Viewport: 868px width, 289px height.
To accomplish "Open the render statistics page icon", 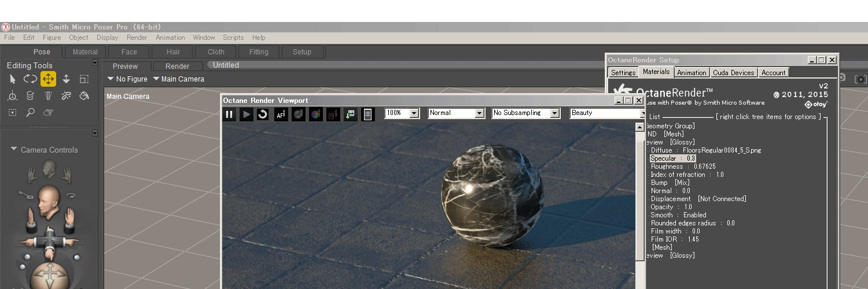I will [367, 114].
